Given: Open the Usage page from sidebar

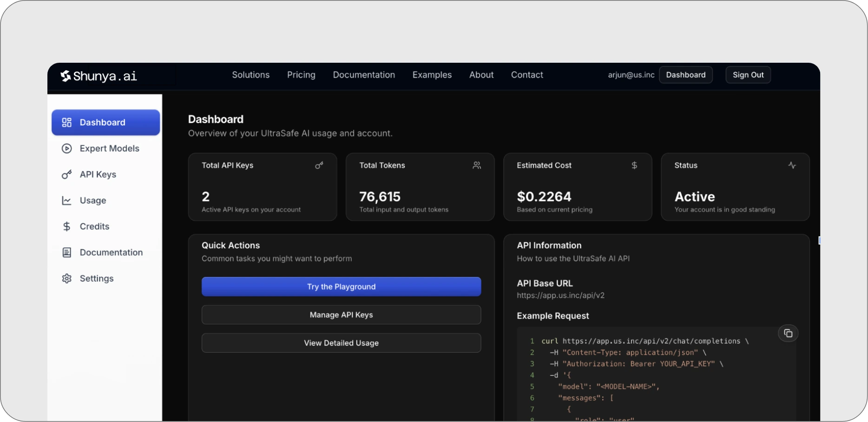Looking at the screenshot, I should click(x=106, y=200).
